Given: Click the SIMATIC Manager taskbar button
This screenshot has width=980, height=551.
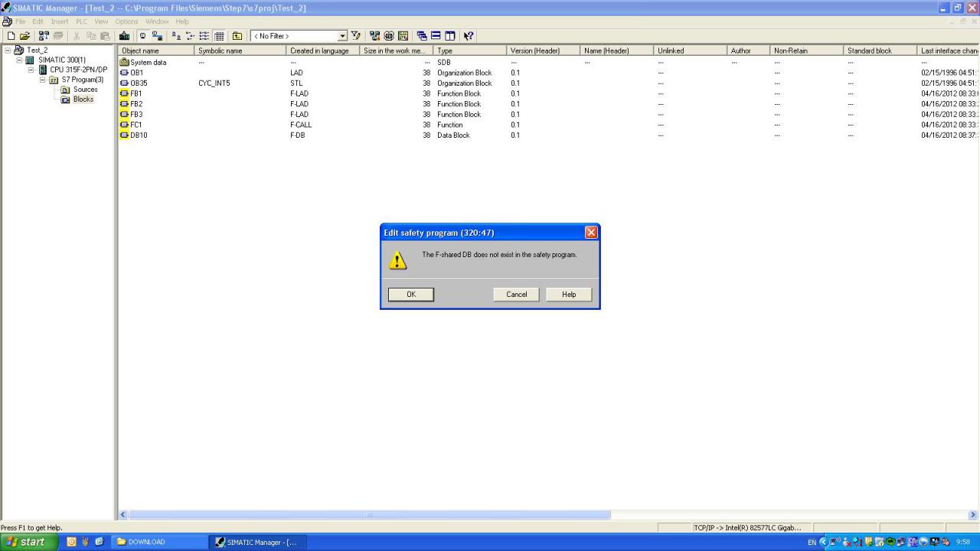Looking at the screenshot, I should coord(256,542).
